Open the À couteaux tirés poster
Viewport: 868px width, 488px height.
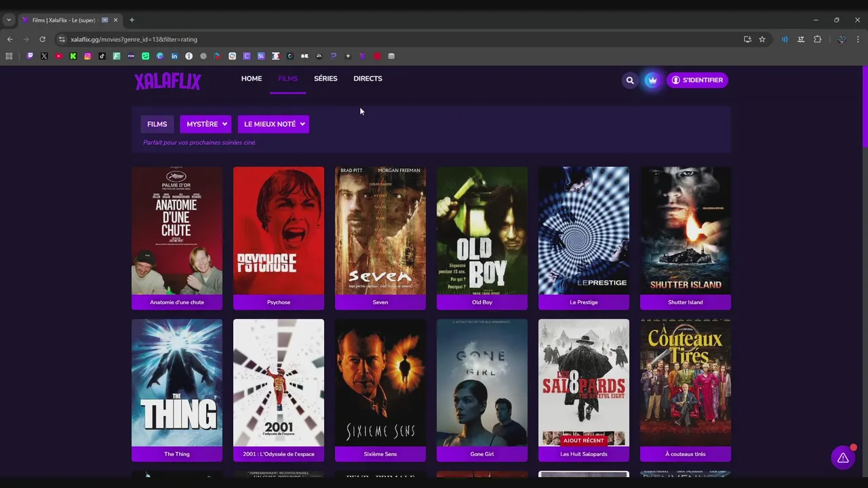tap(686, 383)
